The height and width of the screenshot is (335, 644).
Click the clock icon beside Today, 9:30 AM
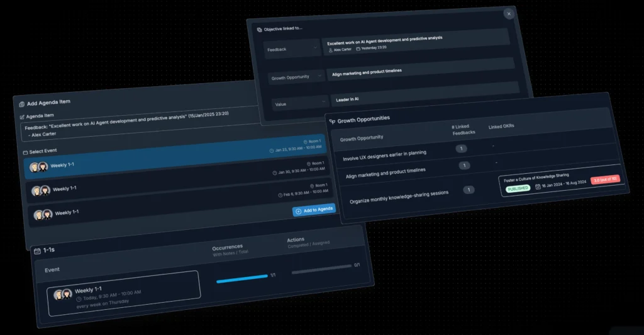pyautogui.click(x=79, y=299)
